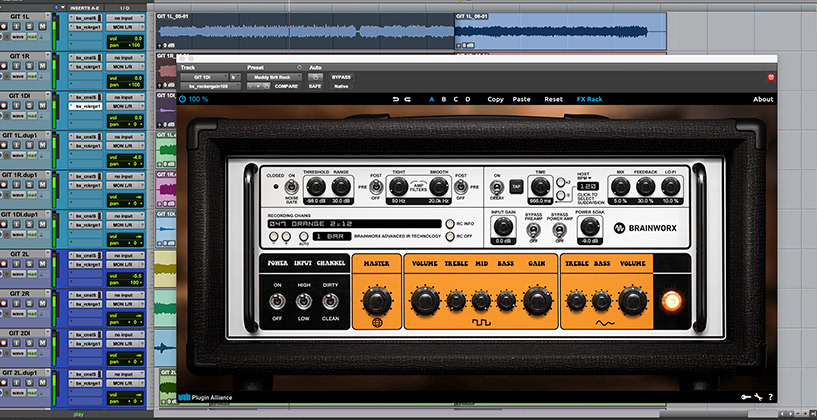Open the bx_rockergain100 plugin selector dropdown

click(x=211, y=87)
